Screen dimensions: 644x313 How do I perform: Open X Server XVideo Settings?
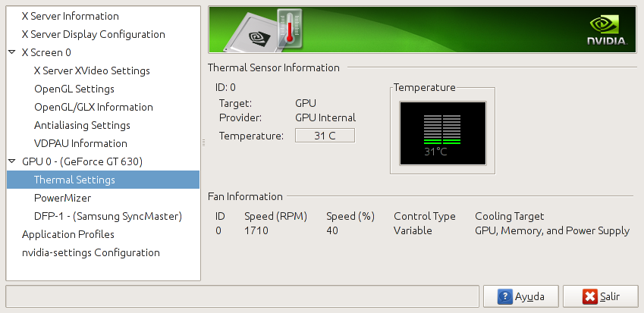92,70
